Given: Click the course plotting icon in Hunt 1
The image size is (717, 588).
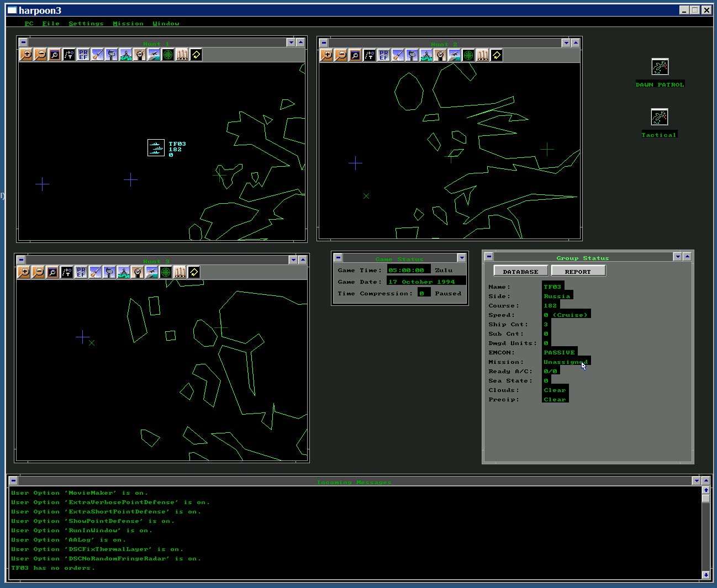Looking at the screenshot, I should coord(68,55).
